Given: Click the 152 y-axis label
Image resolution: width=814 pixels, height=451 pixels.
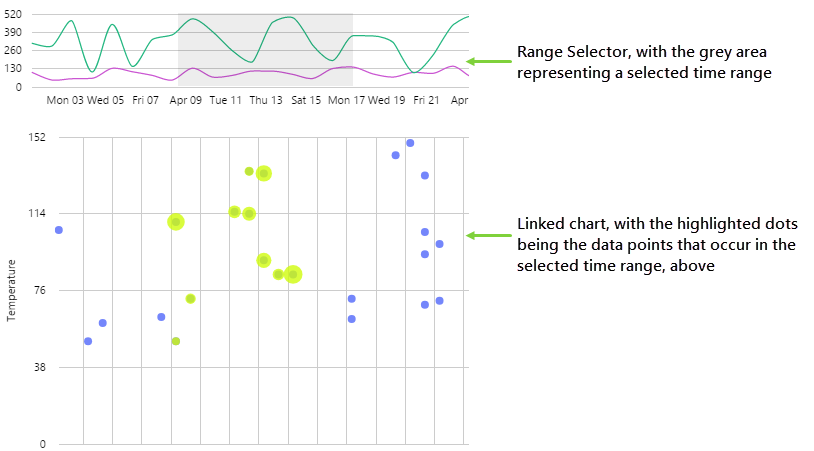Looking at the screenshot, I should (x=24, y=137).
